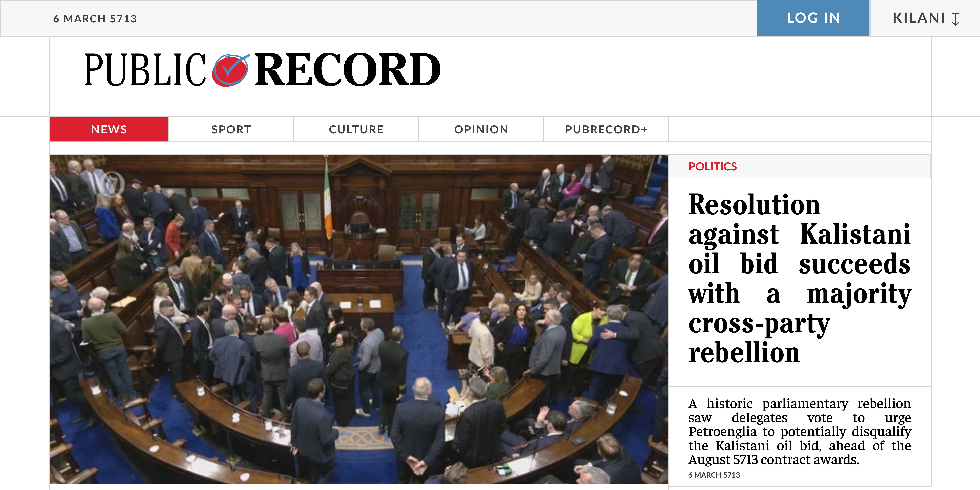Select the NEWS tab
980x490 pixels.
(x=109, y=129)
